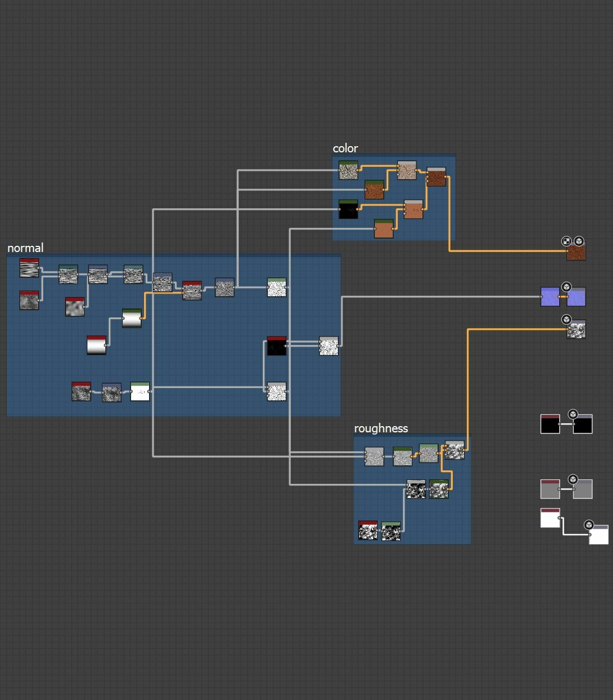Select the white output node with the cube badge
Viewport: 613px width, 700px height.
(x=598, y=534)
